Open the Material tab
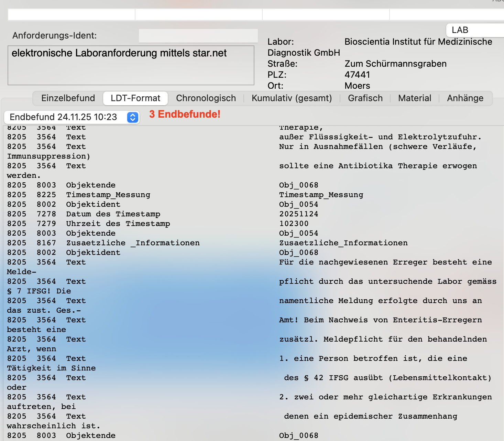This screenshot has width=504, height=441. click(x=415, y=98)
